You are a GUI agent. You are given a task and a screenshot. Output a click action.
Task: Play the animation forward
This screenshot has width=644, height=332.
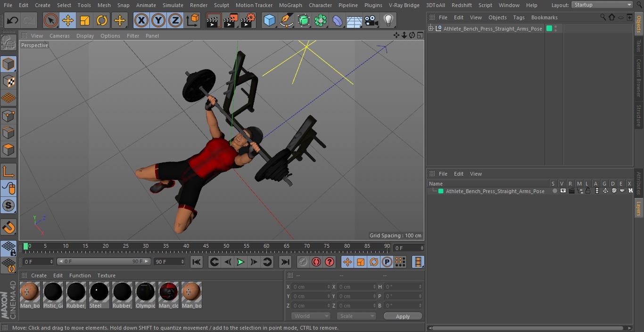point(240,262)
